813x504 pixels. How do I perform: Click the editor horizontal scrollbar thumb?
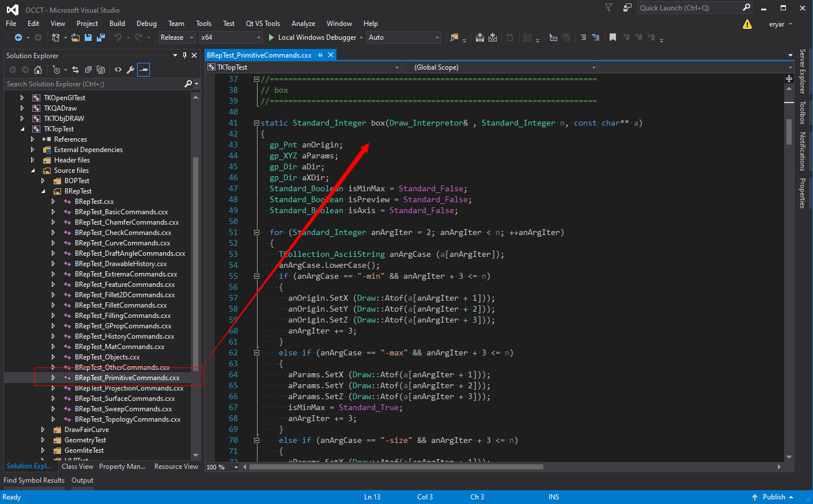(396, 467)
